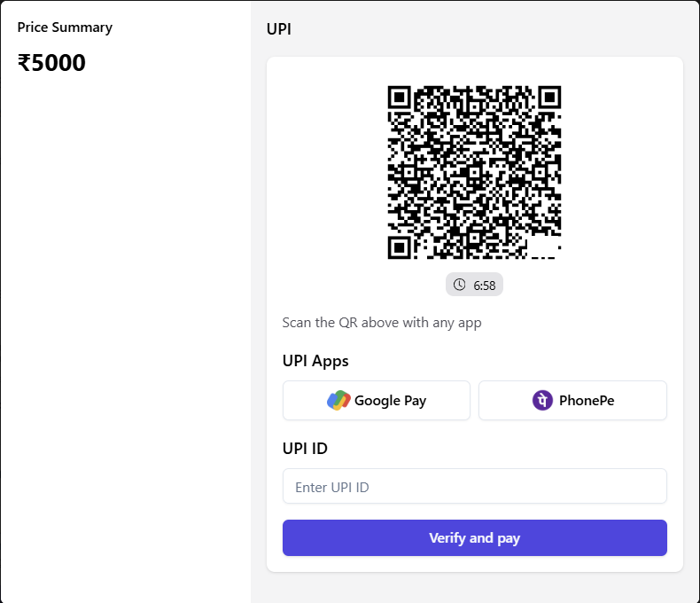Click the UPI section title
Image resolution: width=700 pixels, height=603 pixels.
pyautogui.click(x=279, y=29)
